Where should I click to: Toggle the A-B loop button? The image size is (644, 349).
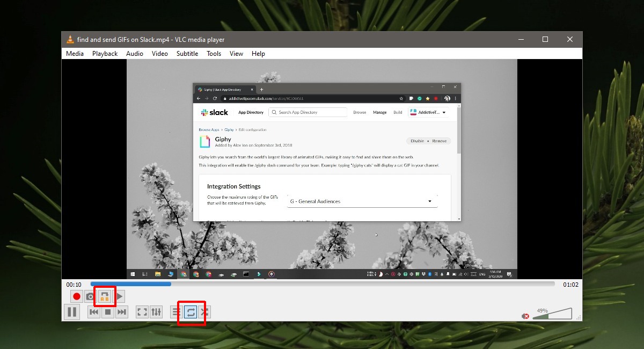[x=105, y=296]
